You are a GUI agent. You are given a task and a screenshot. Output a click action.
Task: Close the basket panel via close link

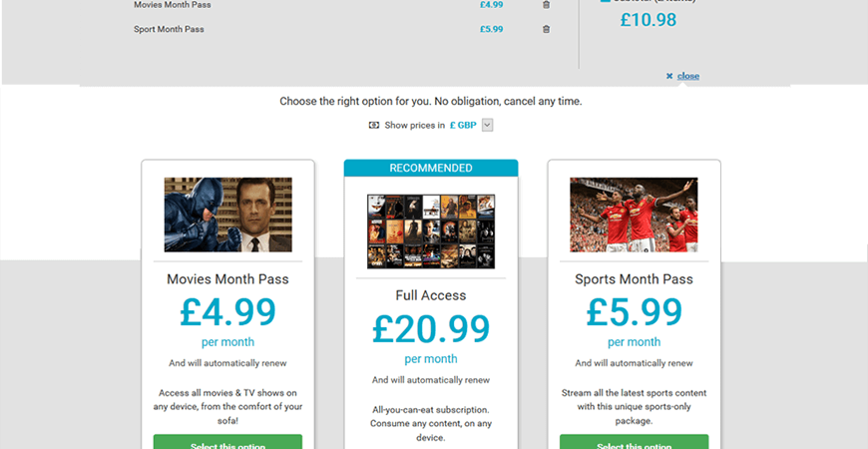pyautogui.click(x=688, y=76)
